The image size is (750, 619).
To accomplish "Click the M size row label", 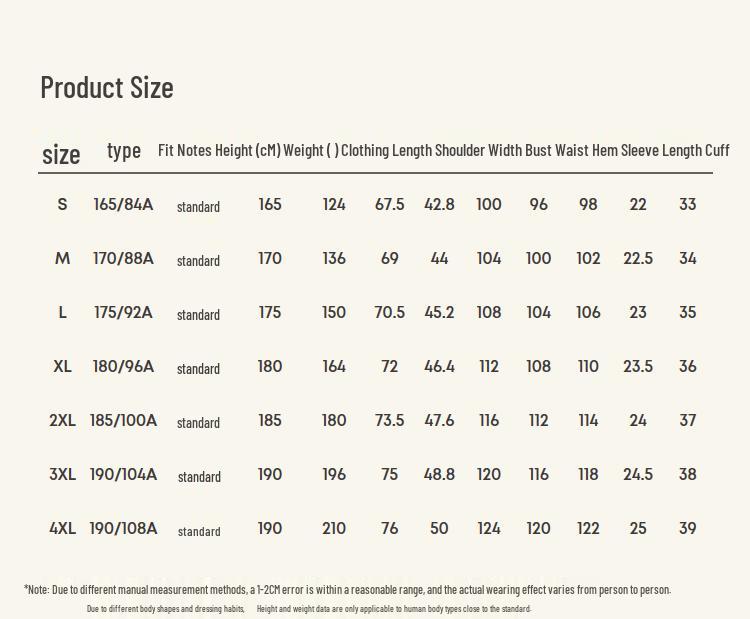I will pos(62,258).
